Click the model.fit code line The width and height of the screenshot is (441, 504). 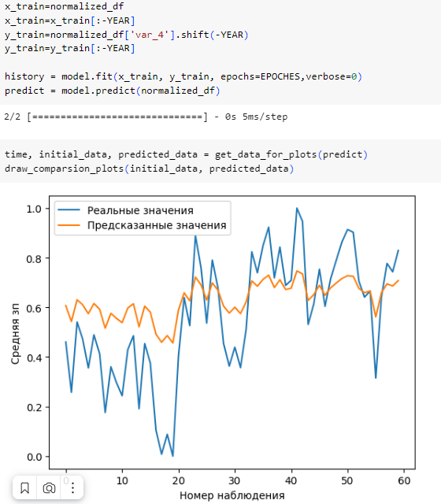pos(183,76)
